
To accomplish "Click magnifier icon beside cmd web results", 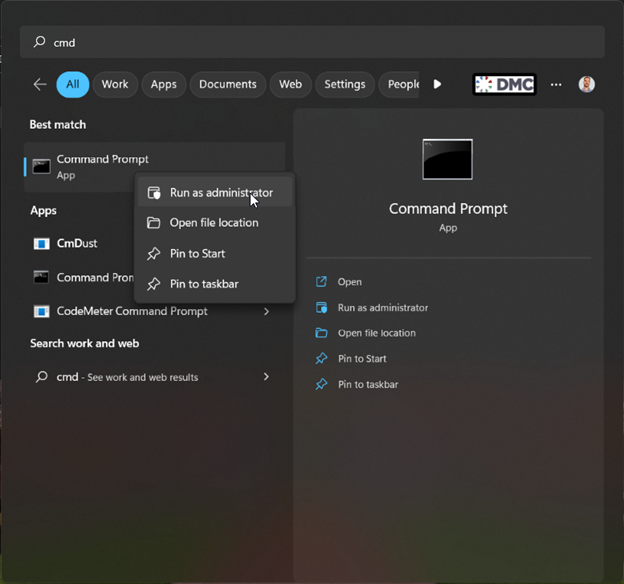I will [41, 377].
